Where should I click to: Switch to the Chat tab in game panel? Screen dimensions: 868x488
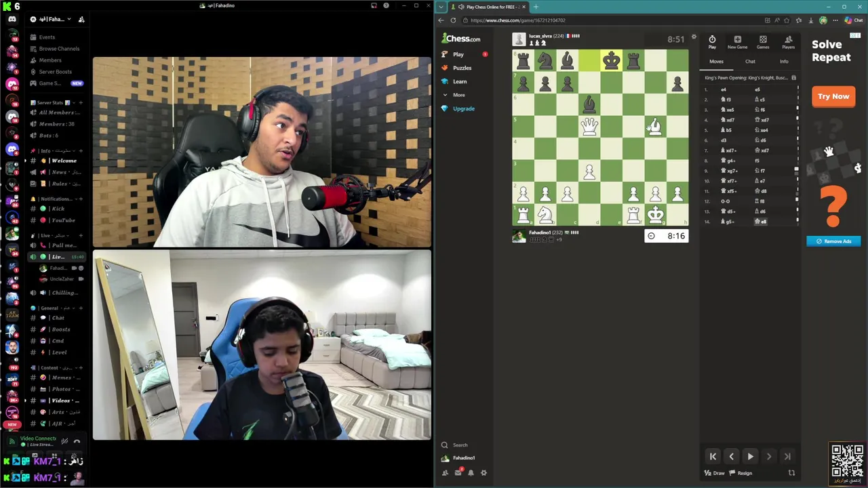point(750,62)
